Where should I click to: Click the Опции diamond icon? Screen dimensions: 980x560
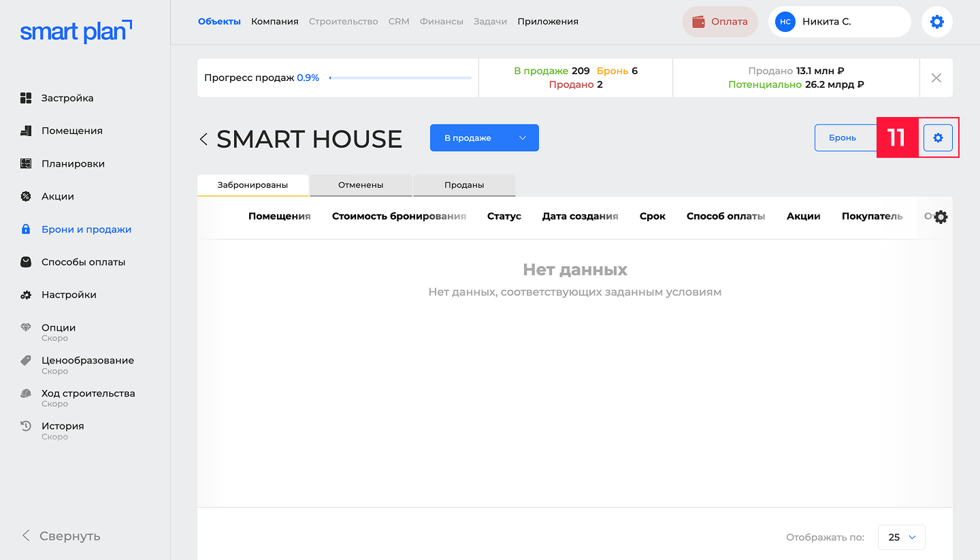pyautogui.click(x=26, y=328)
